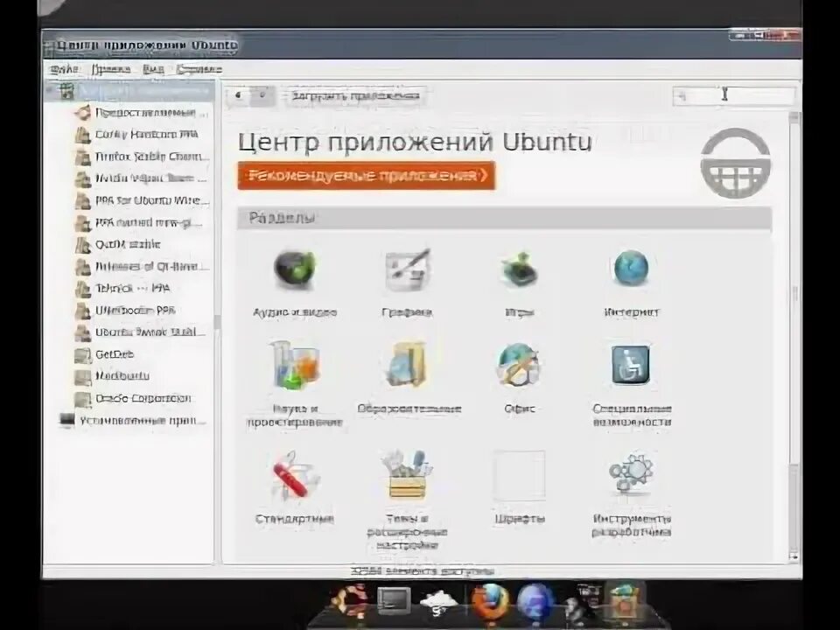Click the Ubuntu logo icon in the dock

click(351, 600)
